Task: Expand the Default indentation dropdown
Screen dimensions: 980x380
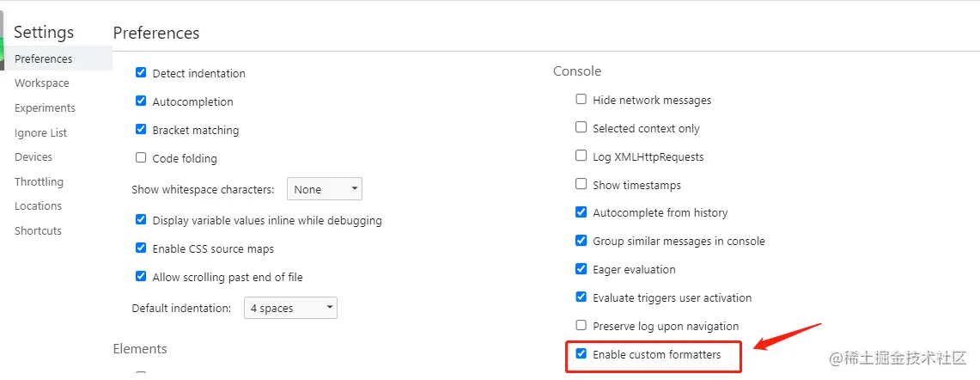Action: click(292, 308)
